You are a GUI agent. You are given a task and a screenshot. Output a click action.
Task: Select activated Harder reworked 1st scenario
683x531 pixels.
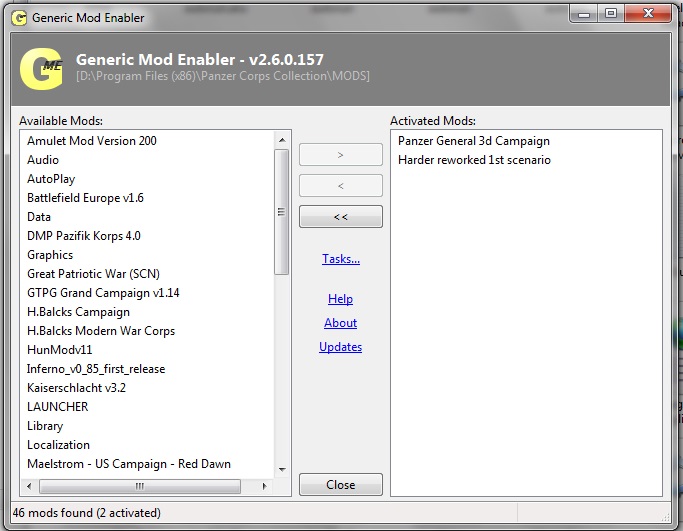[474, 160]
